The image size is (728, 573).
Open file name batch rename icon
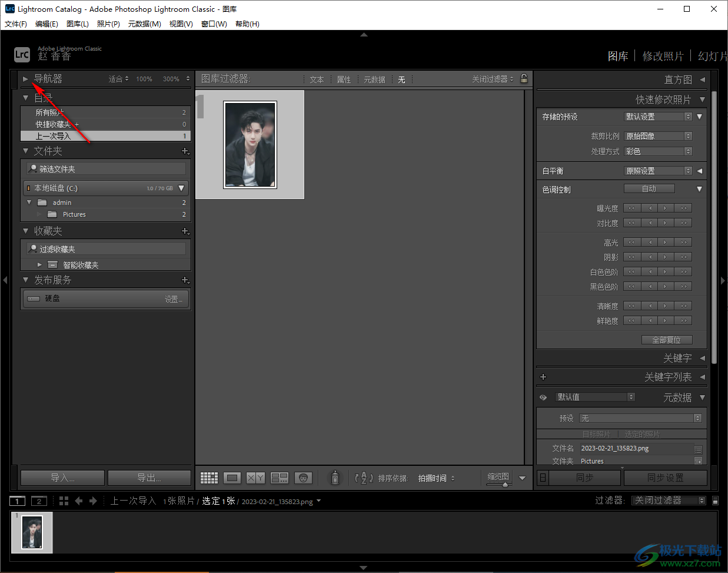click(699, 449)
